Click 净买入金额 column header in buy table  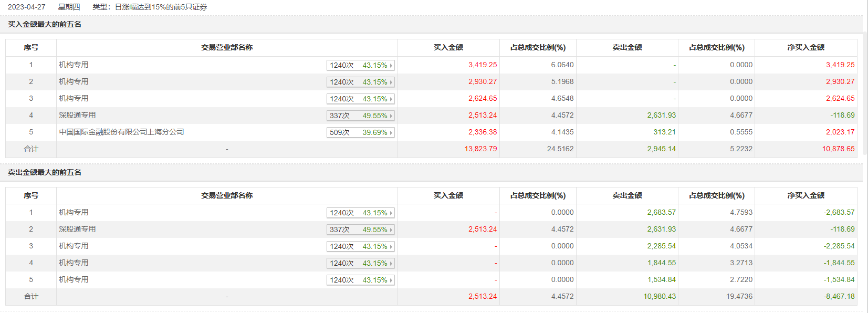(x=806, y=47)
